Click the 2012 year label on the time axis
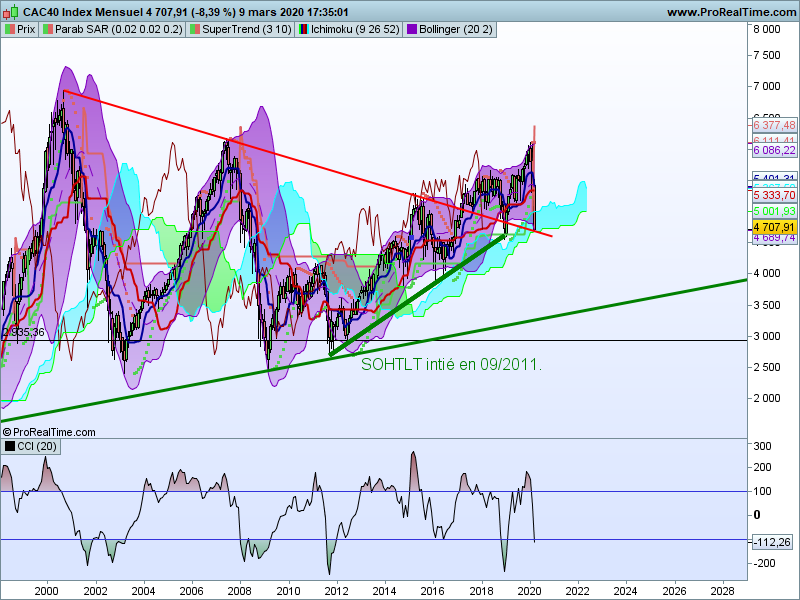800x600 pixels. pos(336,591)
